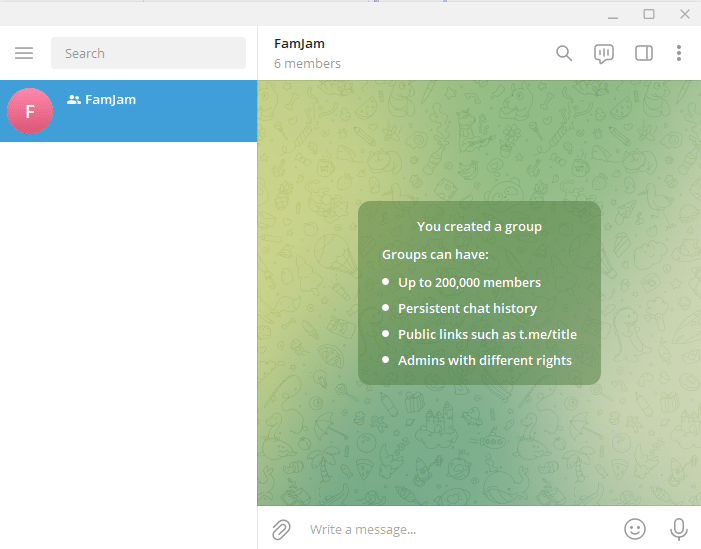Open the three-dot more options menu
The height and width of the screenshot is (549, 701).
click(679, 53)
